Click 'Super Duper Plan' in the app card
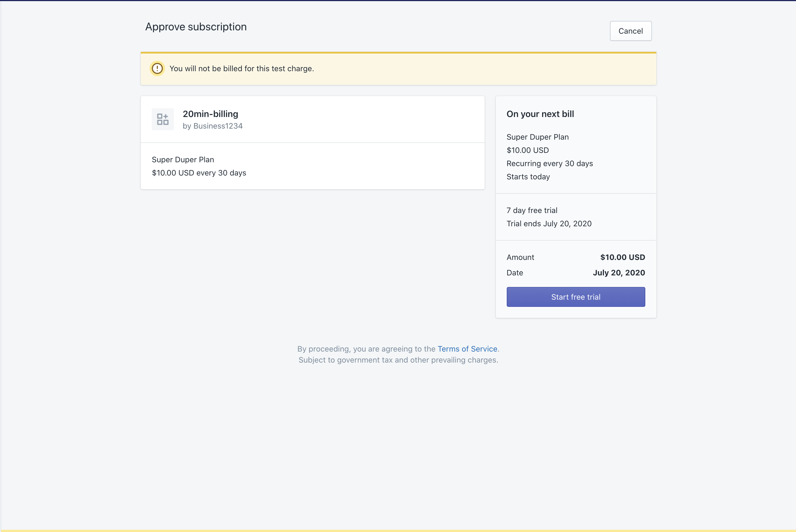Image resolution: width=796 pixels, height=532 pixels. coord(183,159)
